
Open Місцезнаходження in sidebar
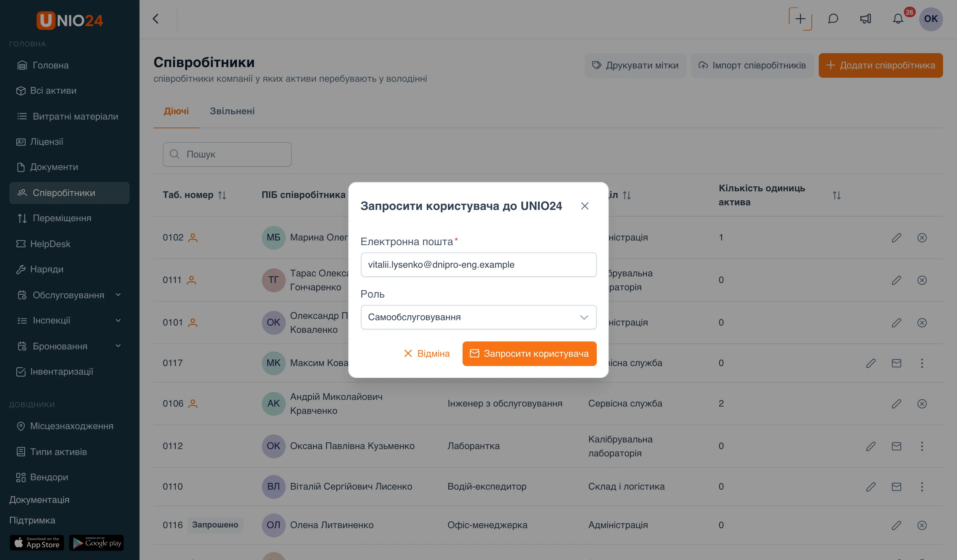[x=69, y=426]
